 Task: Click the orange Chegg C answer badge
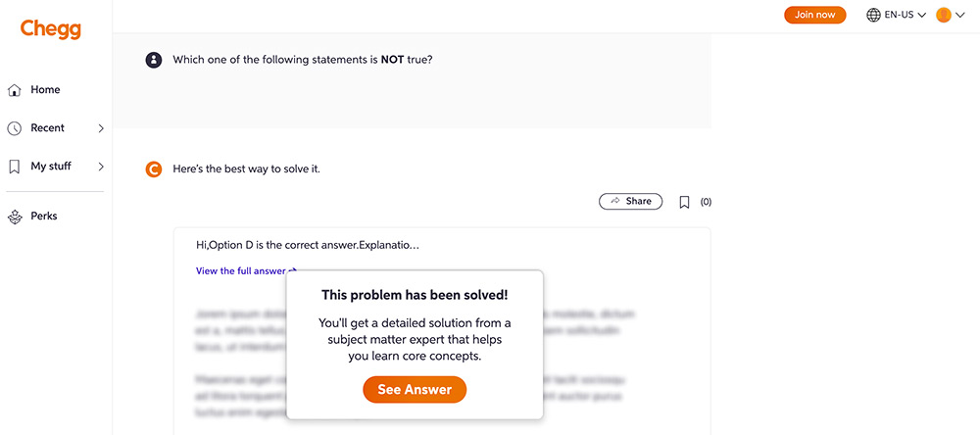pyautogui.click(x=153, y=169)
